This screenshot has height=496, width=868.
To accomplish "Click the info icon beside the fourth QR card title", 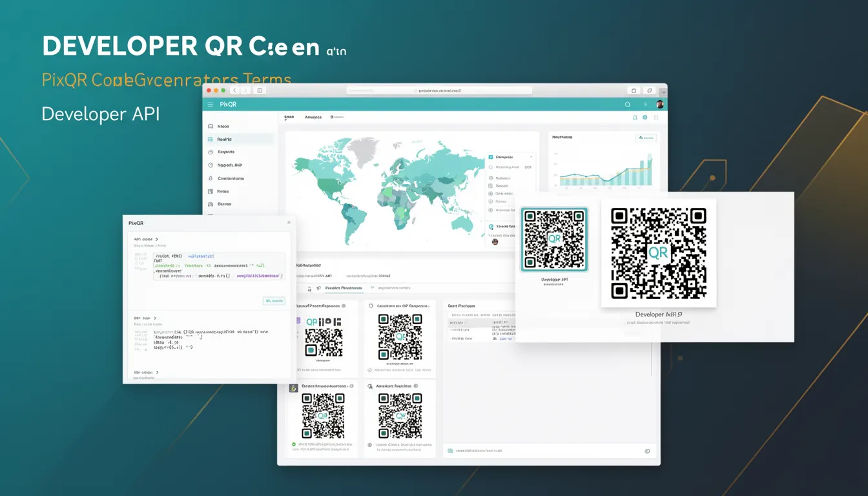I will 416,386.
